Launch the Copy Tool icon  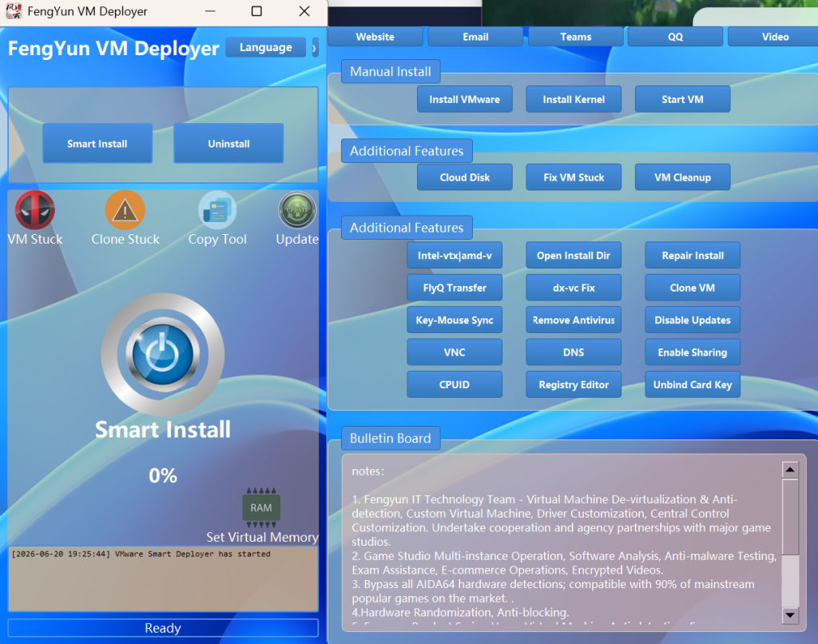[217, 210]
